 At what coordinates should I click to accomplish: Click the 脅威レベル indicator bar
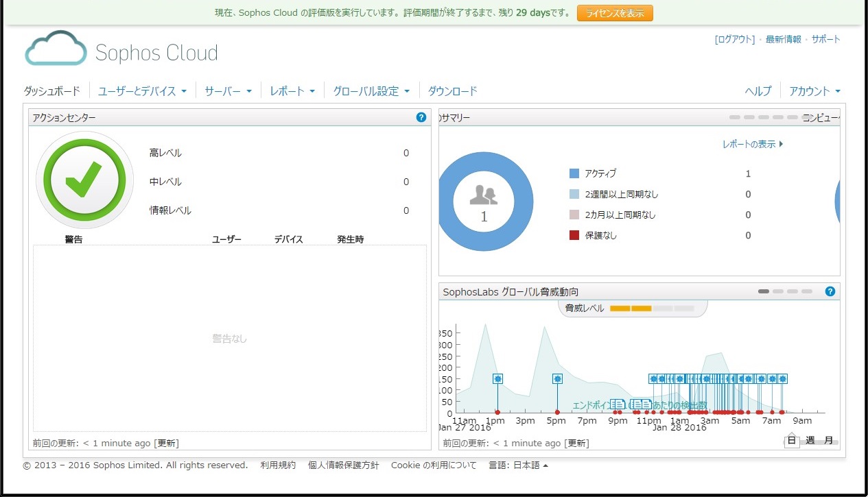(653, 308)
